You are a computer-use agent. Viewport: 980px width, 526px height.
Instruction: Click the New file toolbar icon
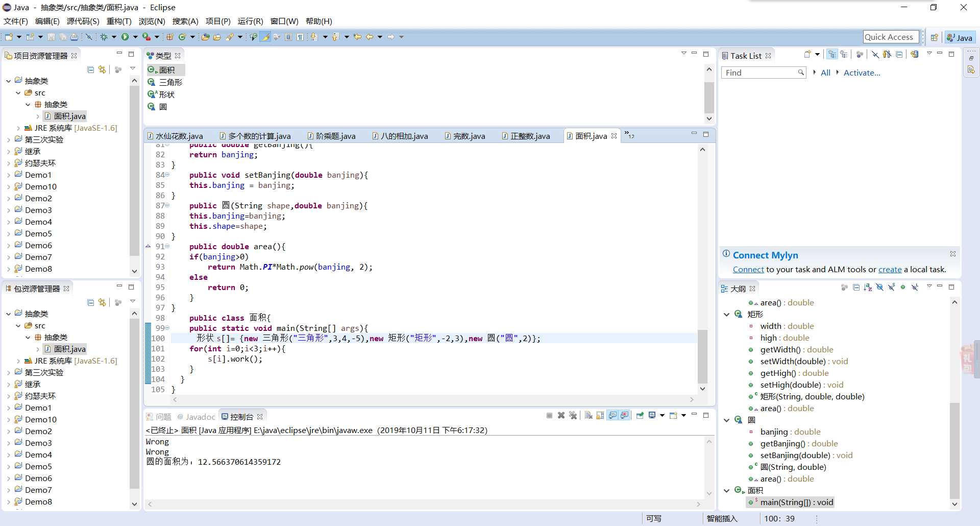pyautogui.click(x=9, y=37)
